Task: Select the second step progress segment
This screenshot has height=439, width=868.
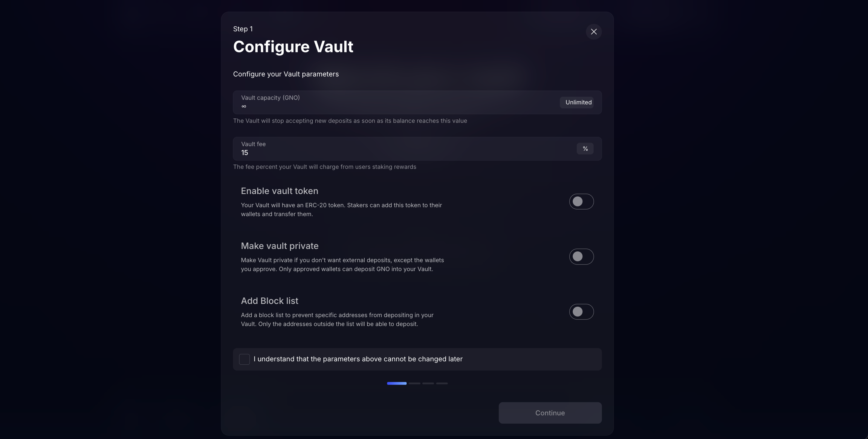Action: pyautogui.click(x=414, y=383)
